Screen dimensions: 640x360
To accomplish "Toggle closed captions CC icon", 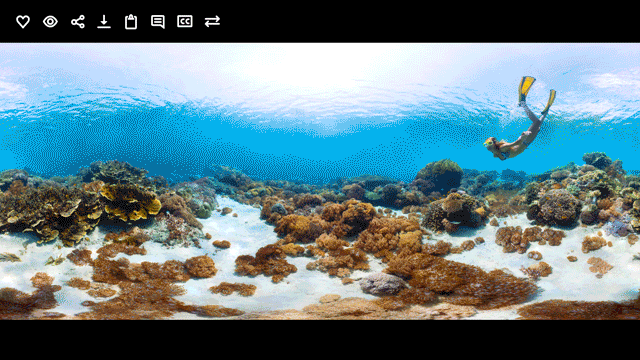I will click(185, 21).
